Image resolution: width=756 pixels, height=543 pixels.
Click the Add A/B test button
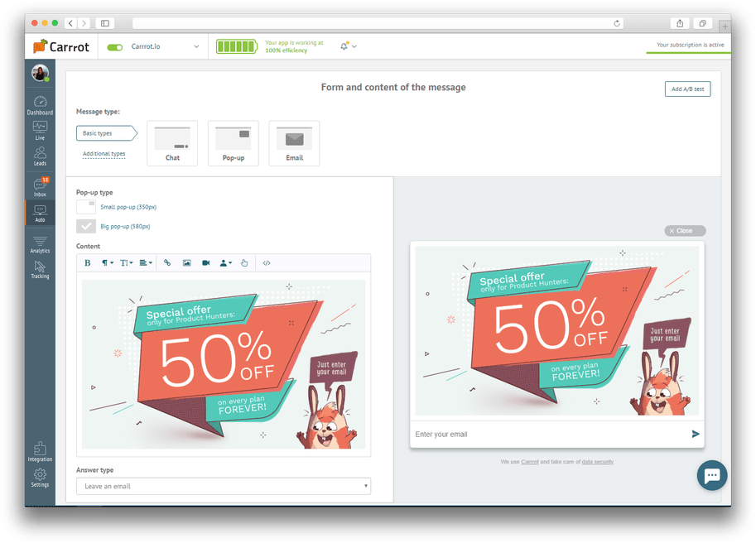pyautogui.click(x=687, y=89)
